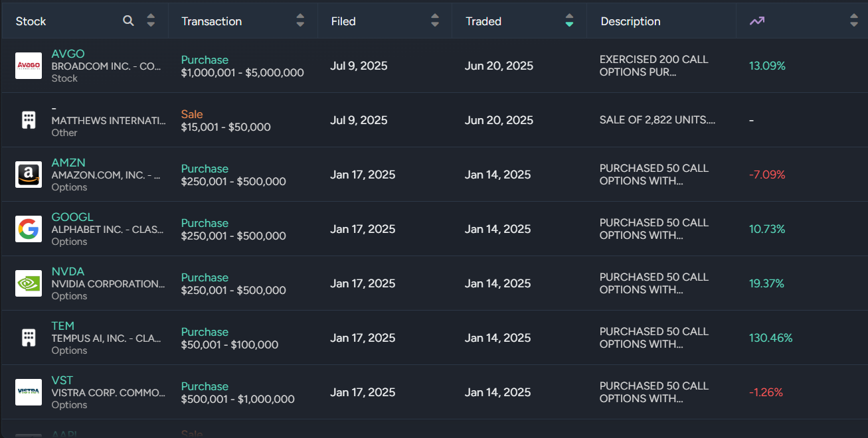The width and height of the screenshot is (868, 438).
Task: Change the Traded column sort direction
Action: (x=569, y=21)
